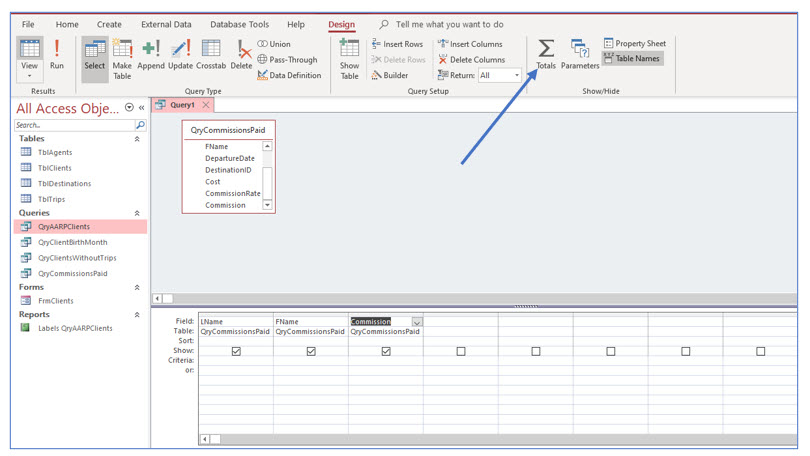Open the Property Sheet pane
810x456 pixels.
click(x=635, y=43)
